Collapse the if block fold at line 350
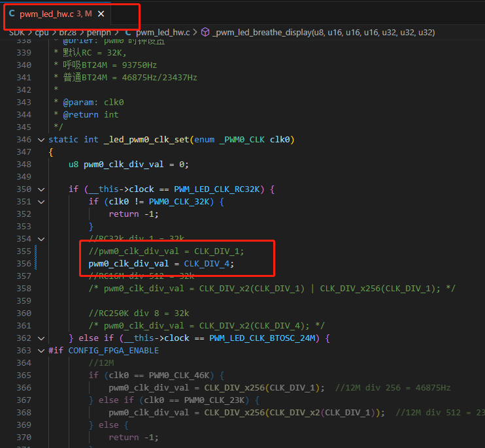 pos(41,189)
